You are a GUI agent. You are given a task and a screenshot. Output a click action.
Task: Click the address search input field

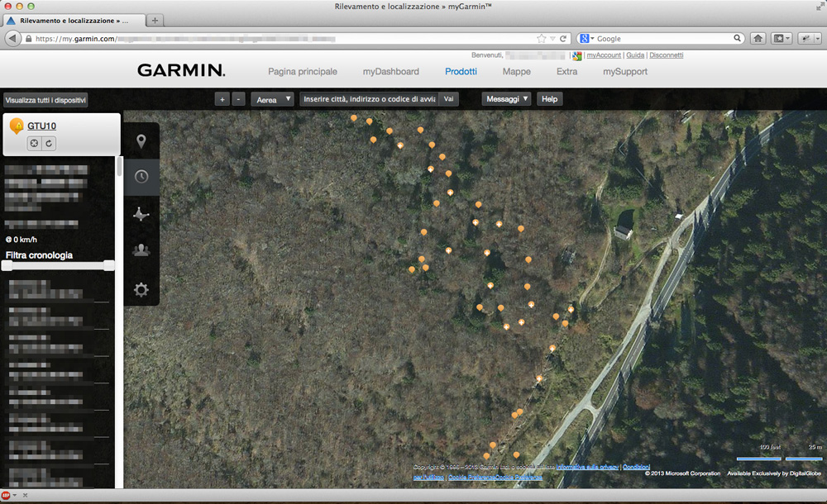point(369,99)
